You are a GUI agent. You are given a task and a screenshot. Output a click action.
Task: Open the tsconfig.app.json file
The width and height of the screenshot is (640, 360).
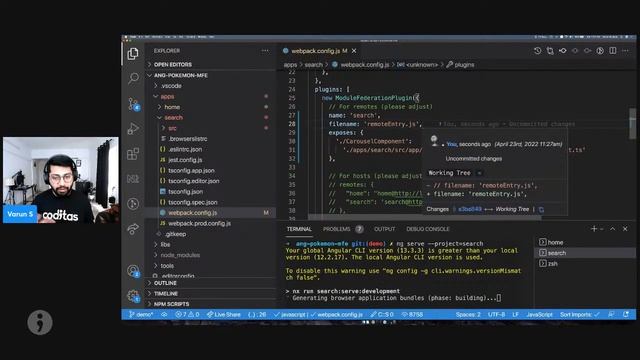(x=211, y=171)
